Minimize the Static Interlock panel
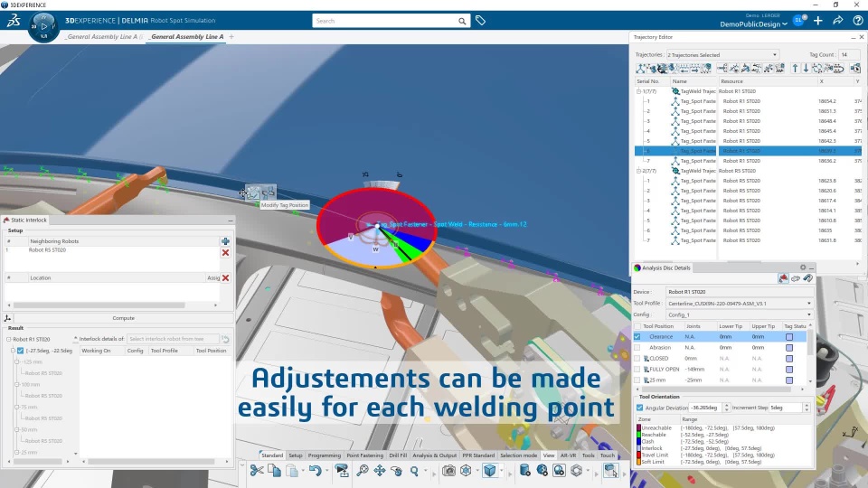The width and height of the screenshot is (868, 488). pyautogui.click(x=231, y=221)
